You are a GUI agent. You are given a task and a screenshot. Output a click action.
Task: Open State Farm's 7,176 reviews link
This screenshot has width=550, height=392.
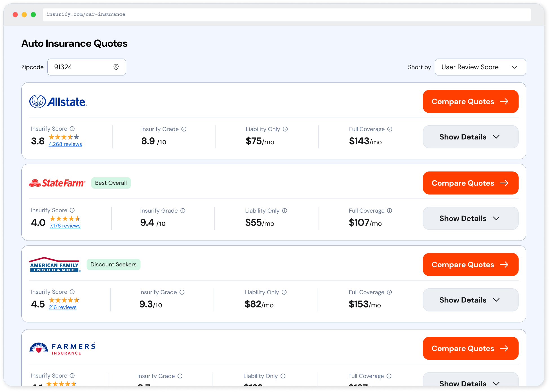pyautogui.click(x=65, y=226)
